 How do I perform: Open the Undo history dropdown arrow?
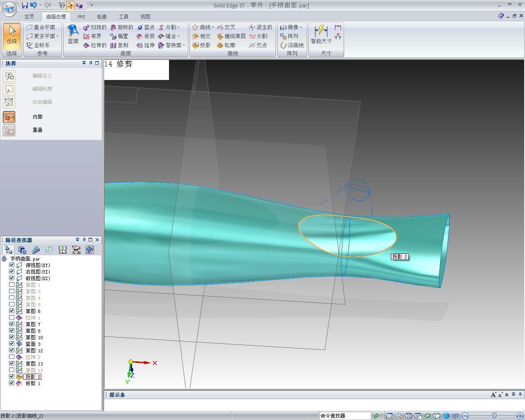[40, 5]
